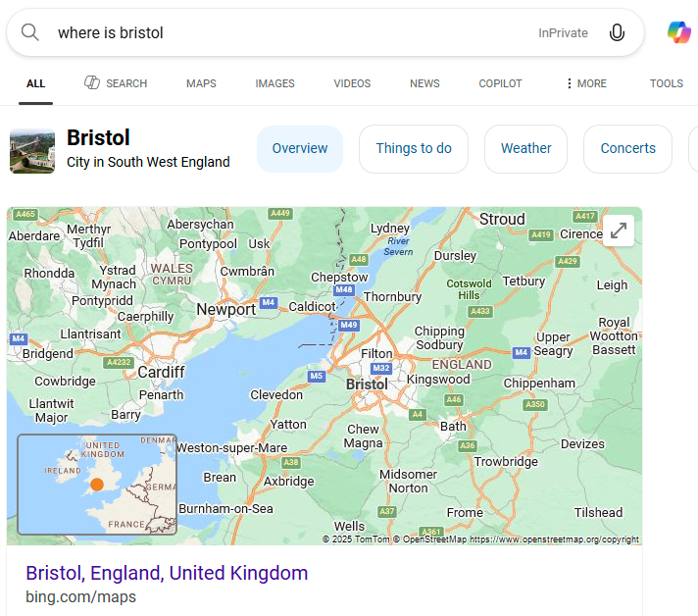
Task: Open Bristol thumbnail photo
Action: [32, 151]
